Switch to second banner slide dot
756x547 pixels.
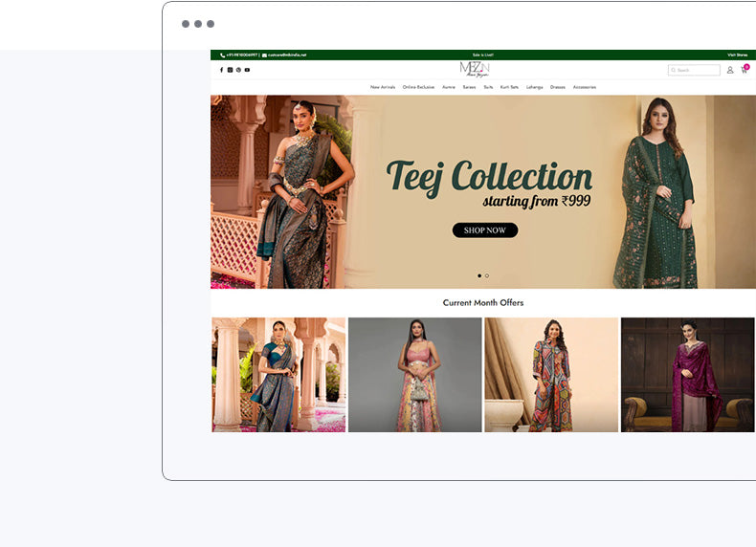(487, 275)
